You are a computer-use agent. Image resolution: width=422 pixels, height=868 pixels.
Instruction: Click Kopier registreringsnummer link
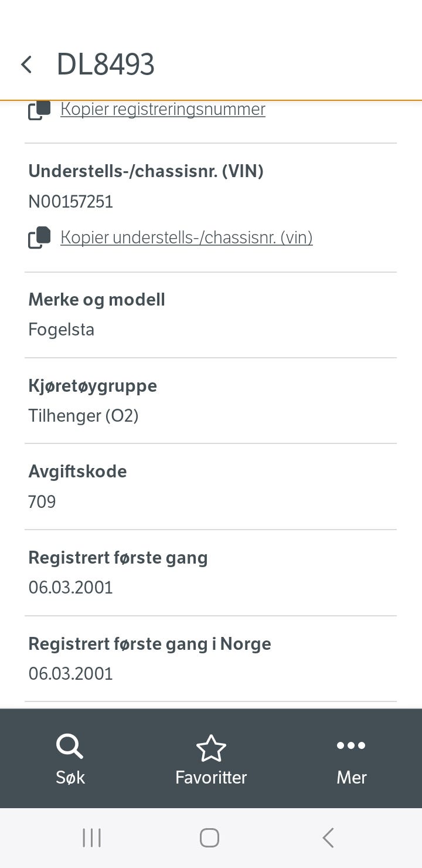pyautogui.click(x=162, y=108)
